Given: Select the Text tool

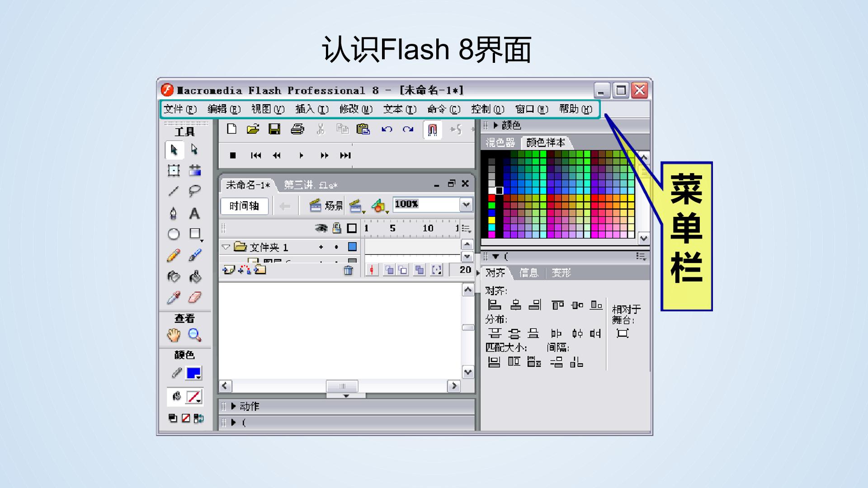Looking at the screenshot, I should (194, 213).
